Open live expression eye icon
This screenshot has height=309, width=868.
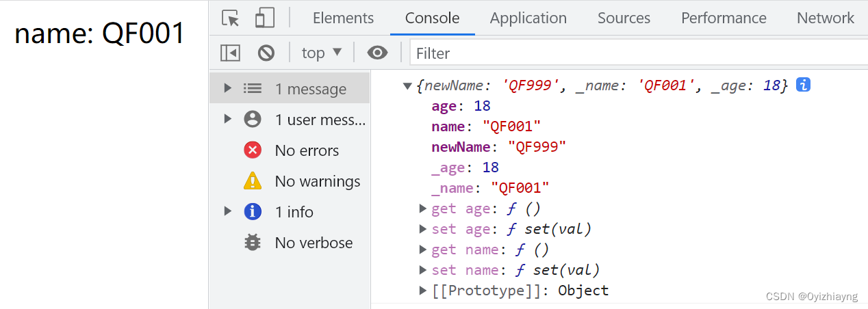377,53
